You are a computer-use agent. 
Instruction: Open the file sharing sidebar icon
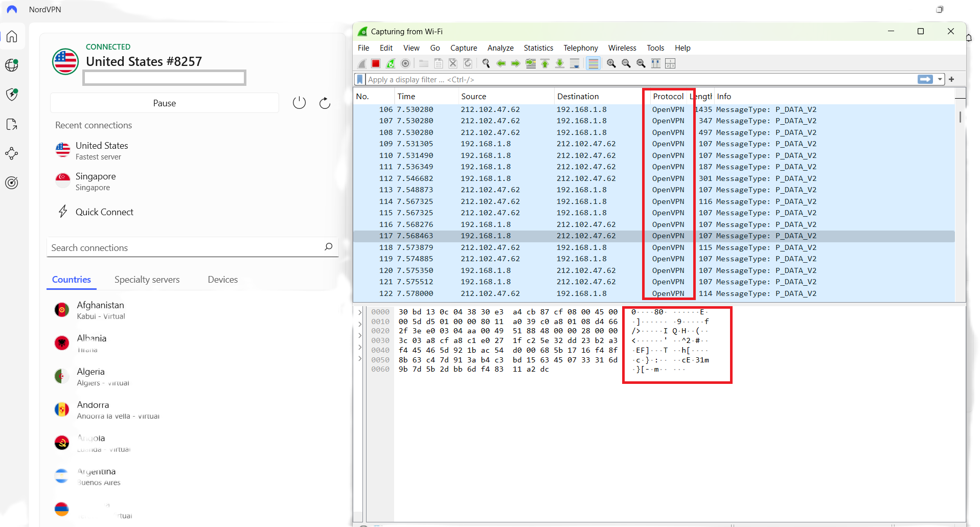[x=12, y=124]
